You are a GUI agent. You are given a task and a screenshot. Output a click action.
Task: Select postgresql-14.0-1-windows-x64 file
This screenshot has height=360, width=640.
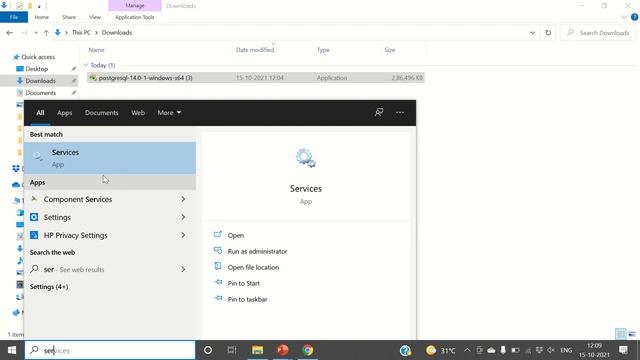click(x=256, y=78)
